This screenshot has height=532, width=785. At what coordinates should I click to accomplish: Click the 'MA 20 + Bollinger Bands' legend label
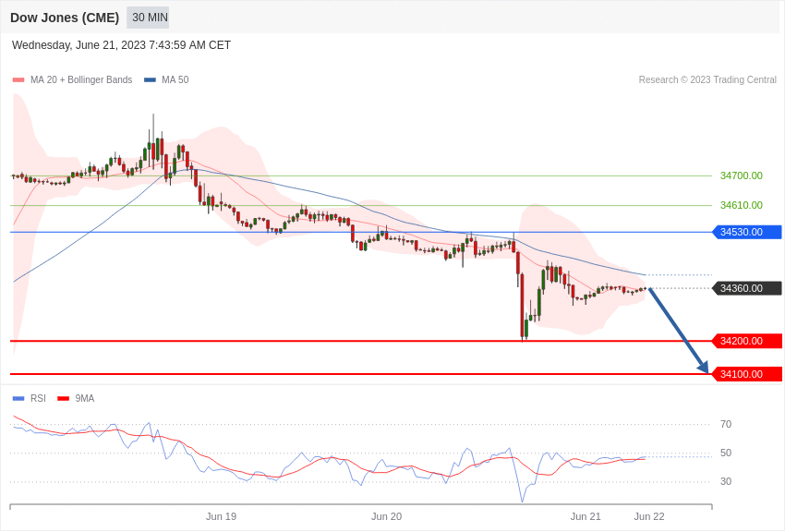(x=81, y=79)
